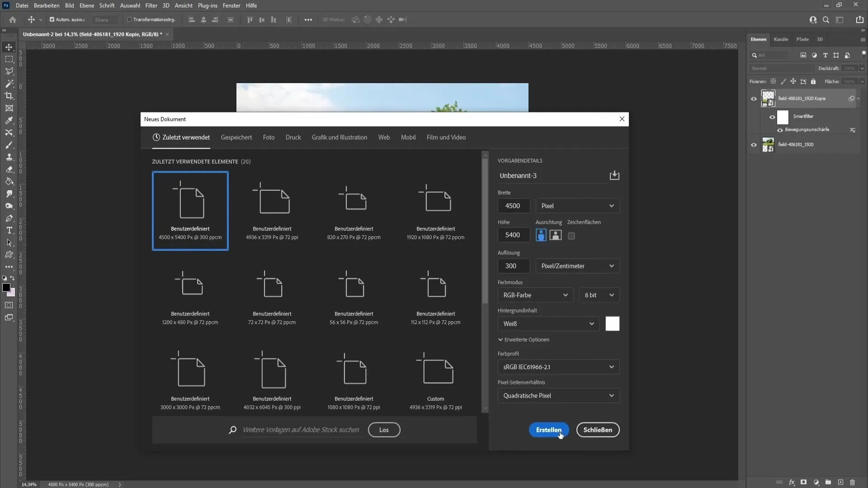This screenshot has width=868, height=488.
Task: Click the share icon at top right
Action: coord(859,19)
